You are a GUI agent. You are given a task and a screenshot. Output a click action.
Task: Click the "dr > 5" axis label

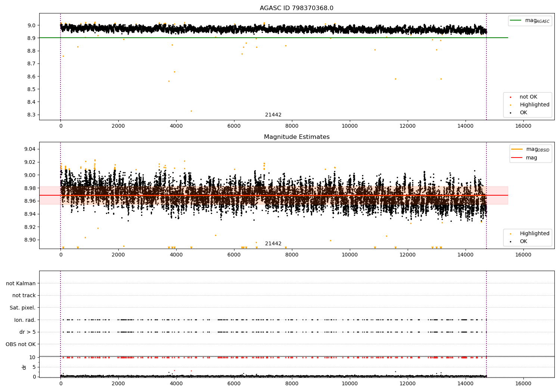click(28, 332)
